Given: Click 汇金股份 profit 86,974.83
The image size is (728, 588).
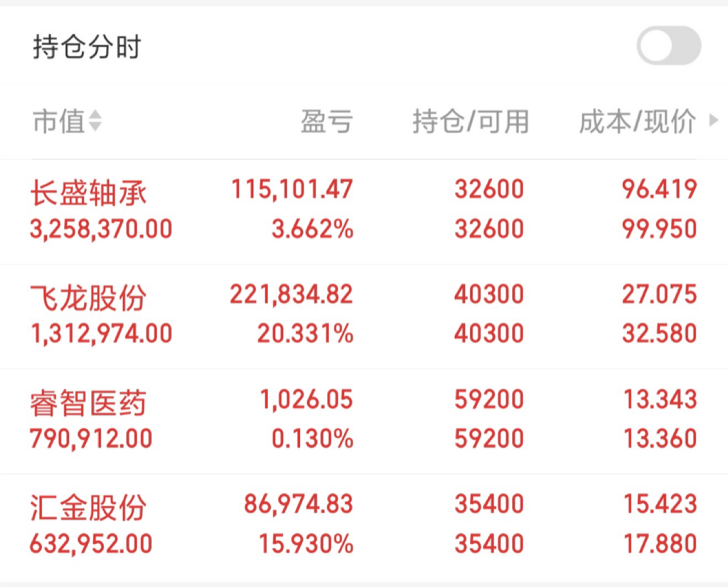Looking at the screenshot, I should click(299, 504).
